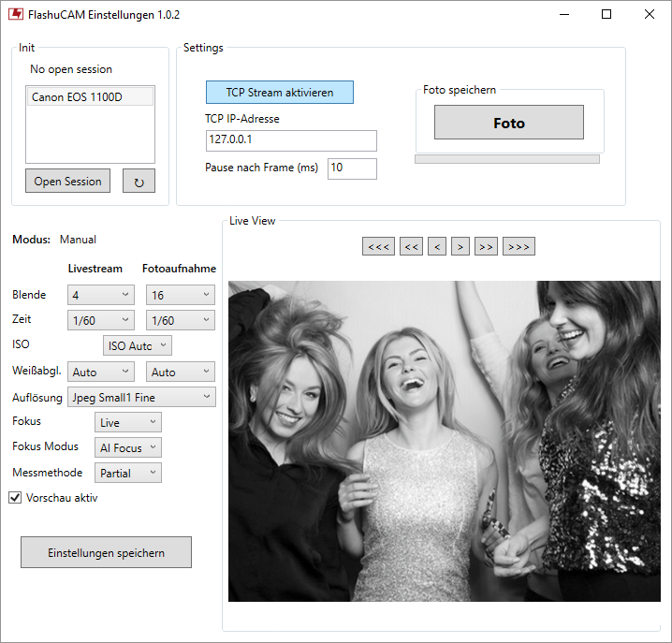Image resolution: width=672 pixels, height=643 pixels.
Task: Expand the ISO Auto dropdown
Action: pyautogui.click(x=138, y=346)
